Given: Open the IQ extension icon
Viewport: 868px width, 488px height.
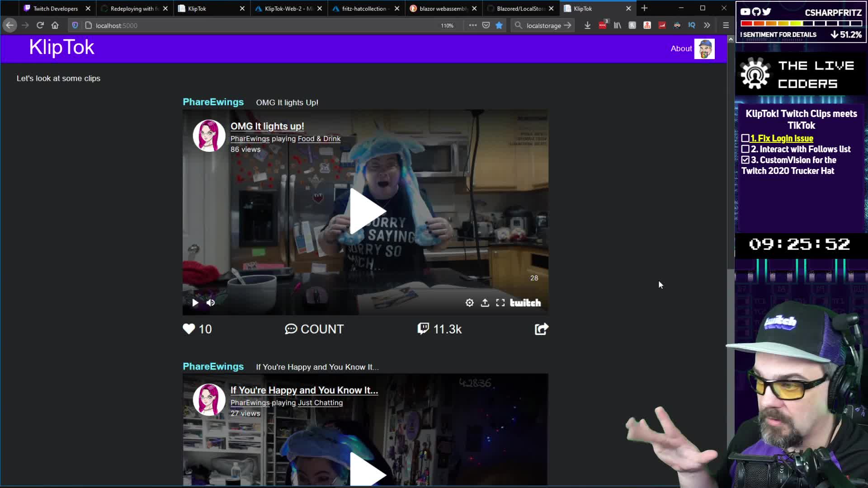Looking at the screenshot, I should (692, 25).
